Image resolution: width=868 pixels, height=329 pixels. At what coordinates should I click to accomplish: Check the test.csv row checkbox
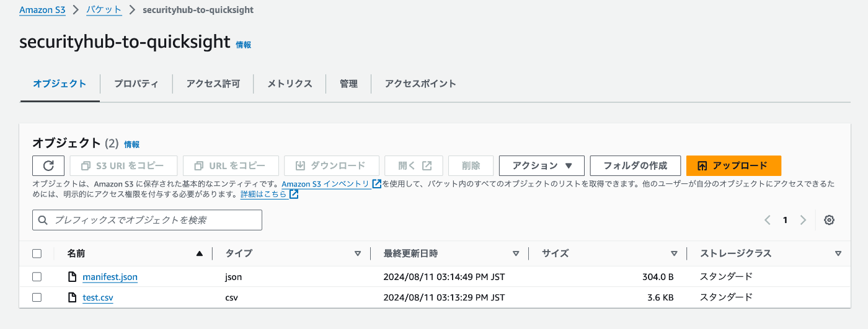click(37, 297)
